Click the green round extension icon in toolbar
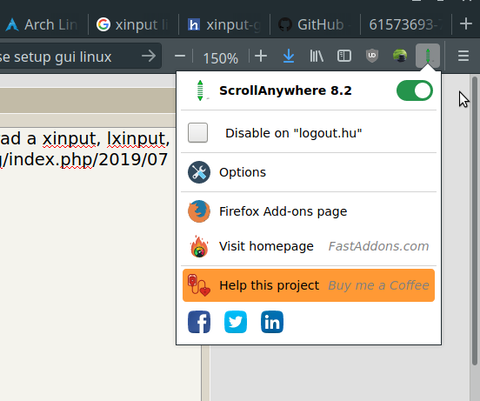This screenshot has height=401, width=480. (400, 56)
